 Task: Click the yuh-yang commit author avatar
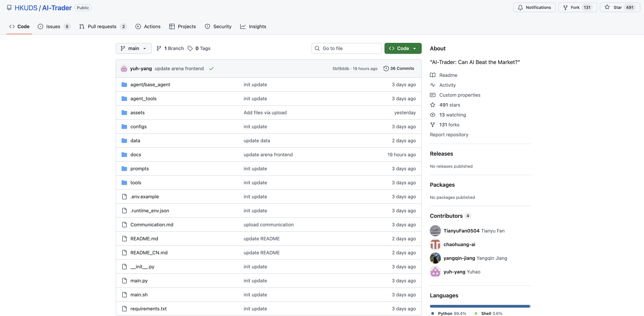click(124, 68)
